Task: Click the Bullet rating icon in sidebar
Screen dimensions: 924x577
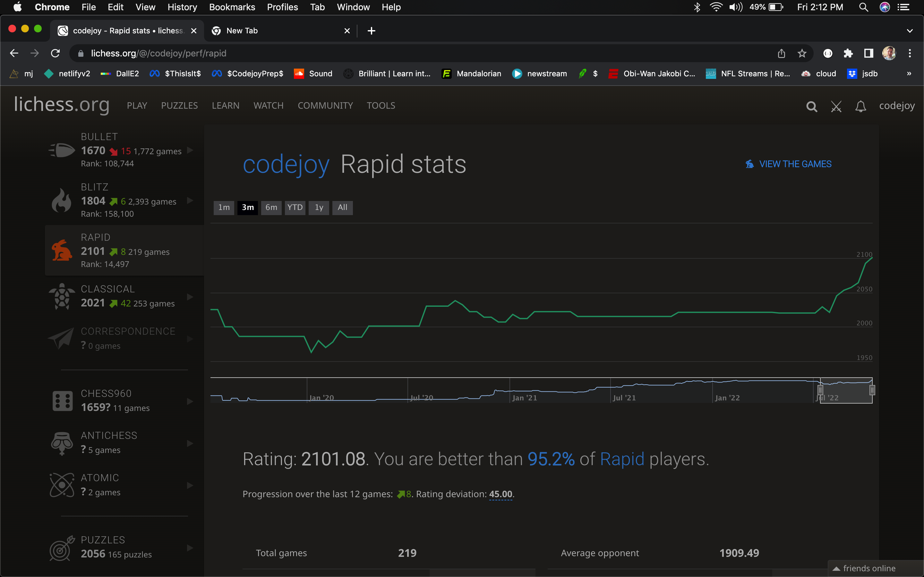Action: point(62,150)
